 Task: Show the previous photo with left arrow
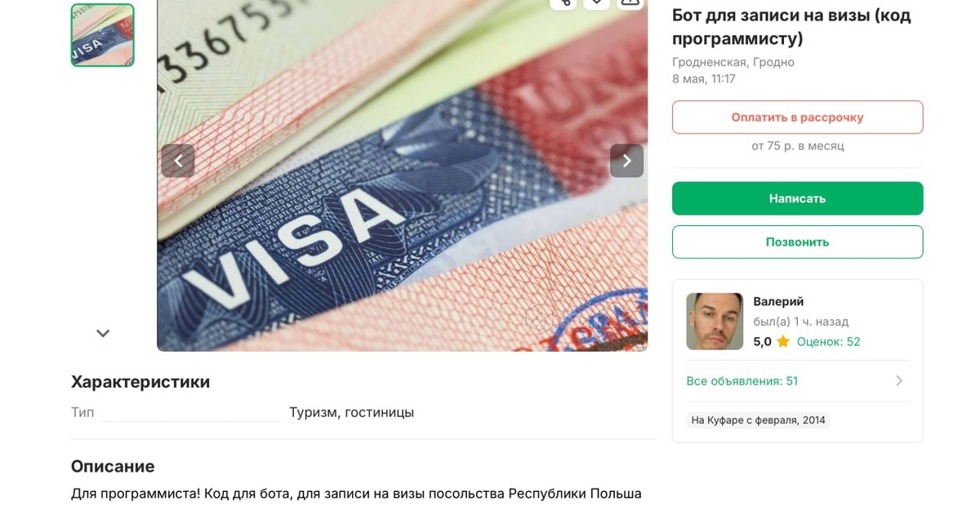click(178, 161)
